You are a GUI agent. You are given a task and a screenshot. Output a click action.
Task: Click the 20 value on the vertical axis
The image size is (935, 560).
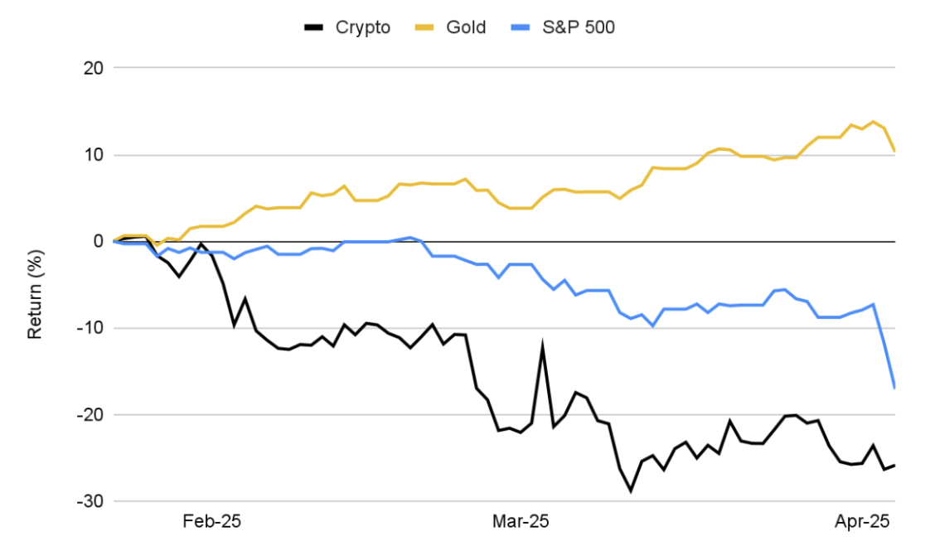pos(94,68)
